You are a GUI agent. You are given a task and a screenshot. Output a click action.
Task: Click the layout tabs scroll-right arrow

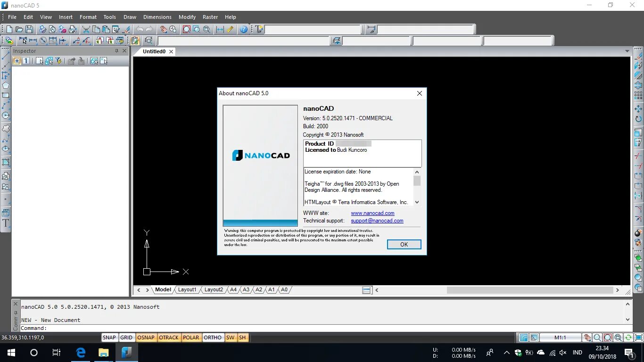tap(148, 290)
